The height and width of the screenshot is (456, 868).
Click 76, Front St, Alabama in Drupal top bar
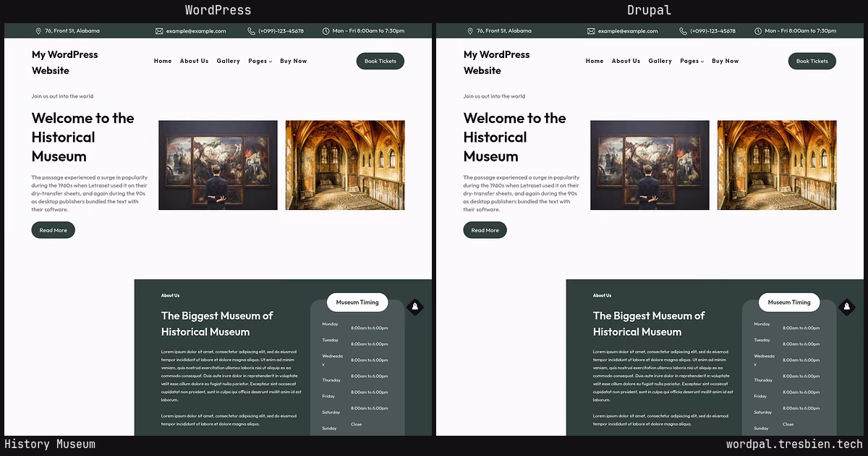[504, 31]
